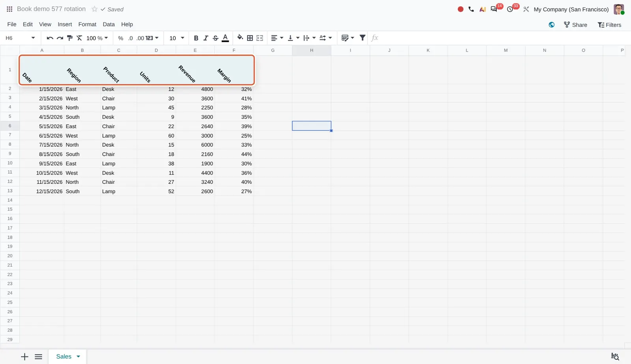Open the font size 10 dropdown
The height and width of the screenshot is (364, 631).
[x=177, y=38]
